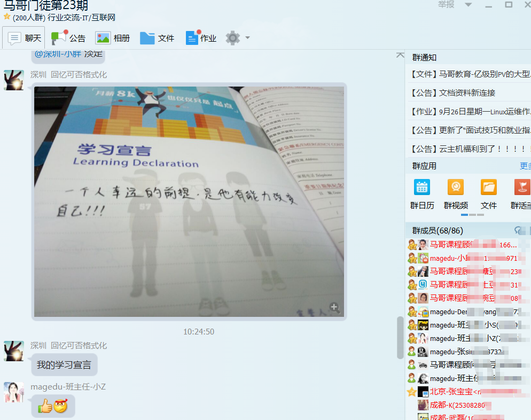Image resolution: width=531 pixels, height=420 pixels.
Task: Switch to the 相册 album tab
Action: (113, 38)
